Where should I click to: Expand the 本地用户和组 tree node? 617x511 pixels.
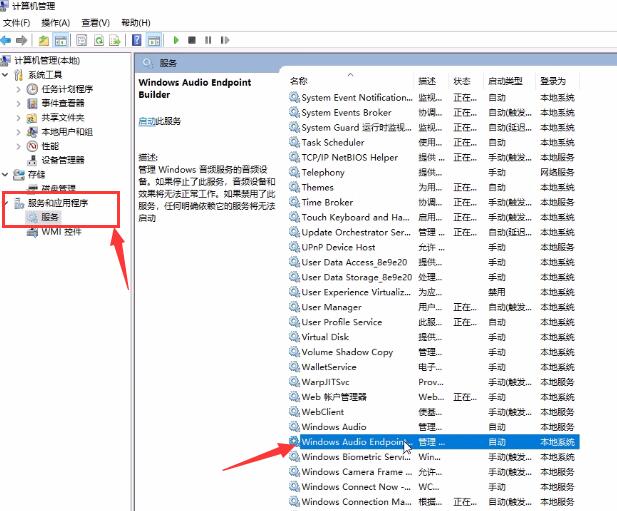click(18, 132)
